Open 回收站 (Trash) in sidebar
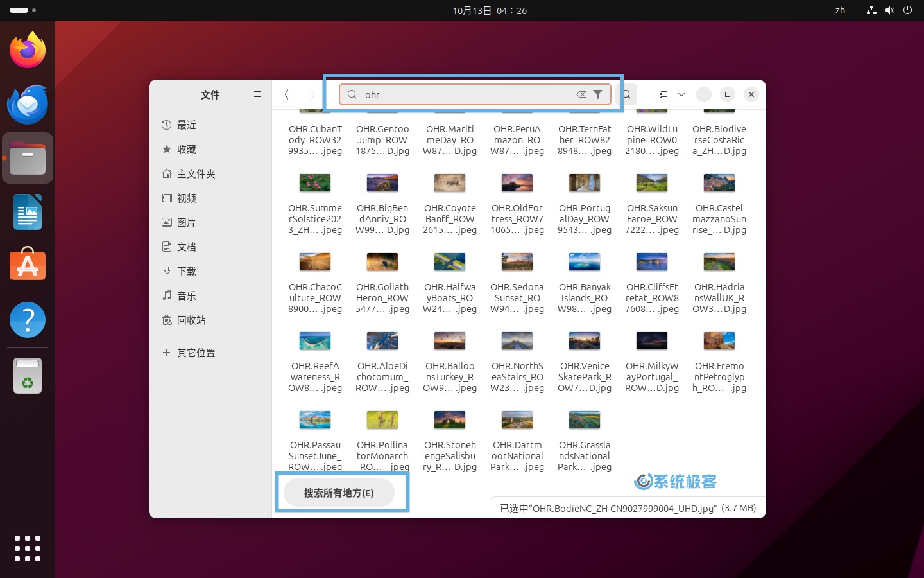 coord(210,320)
